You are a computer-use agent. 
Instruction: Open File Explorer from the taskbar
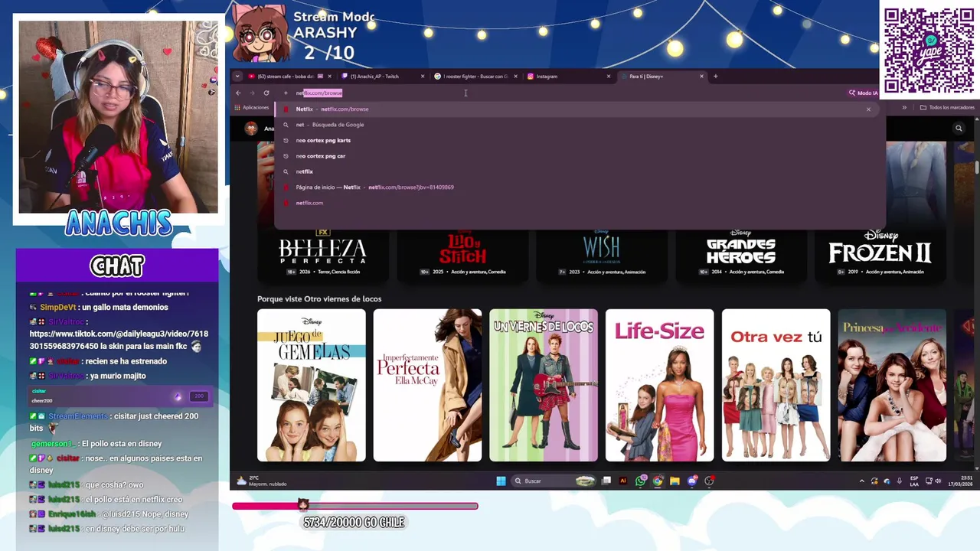point(675,481)
